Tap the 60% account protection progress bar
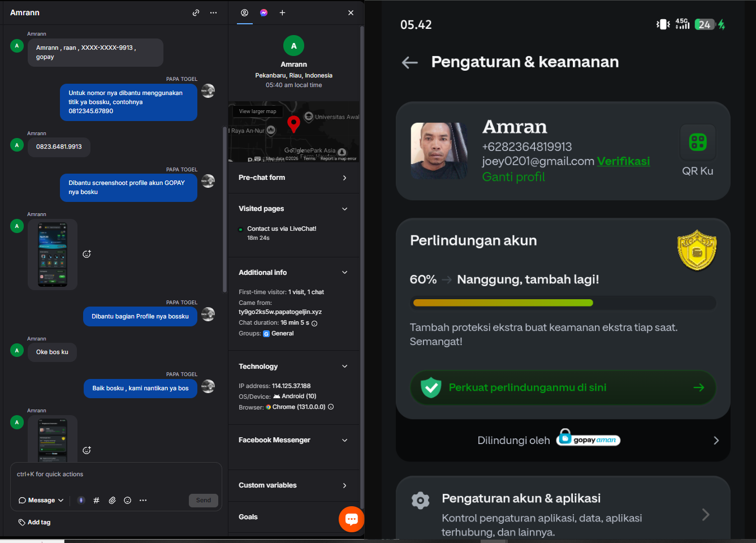756x543 pixels. point(564,303)
